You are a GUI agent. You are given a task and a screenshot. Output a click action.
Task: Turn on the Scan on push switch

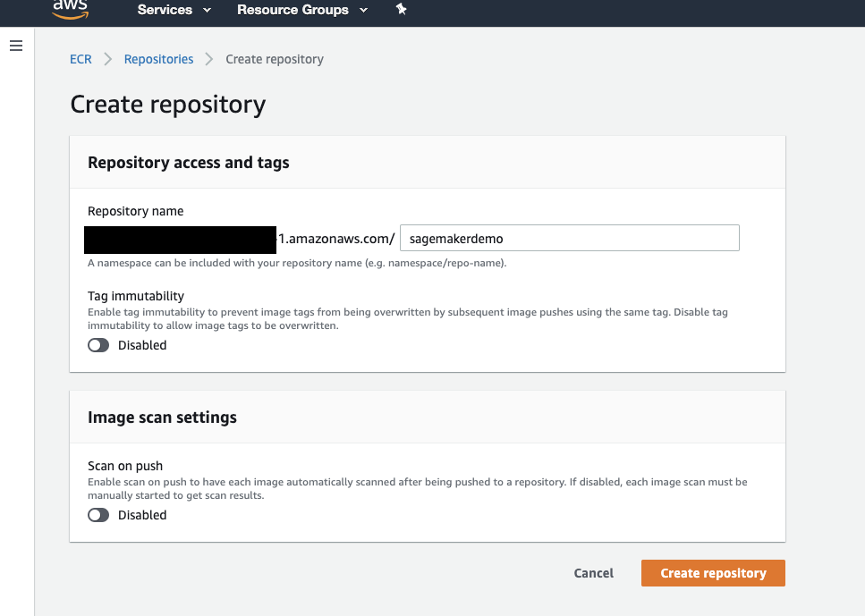[x=98, y=515]
